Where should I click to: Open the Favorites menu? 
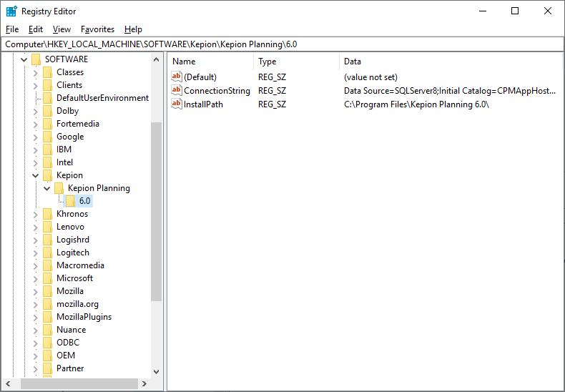(x=97, y=29)
